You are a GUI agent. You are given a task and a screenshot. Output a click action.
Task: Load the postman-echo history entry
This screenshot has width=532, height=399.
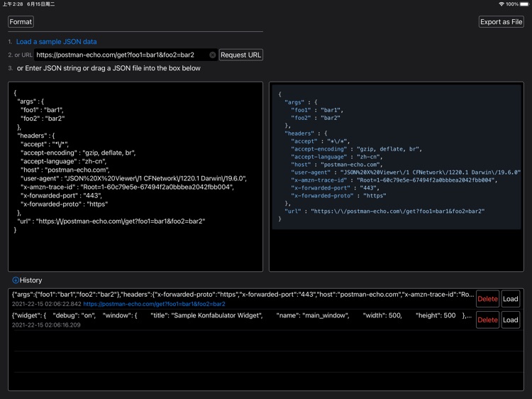click(x=510, y=299)
